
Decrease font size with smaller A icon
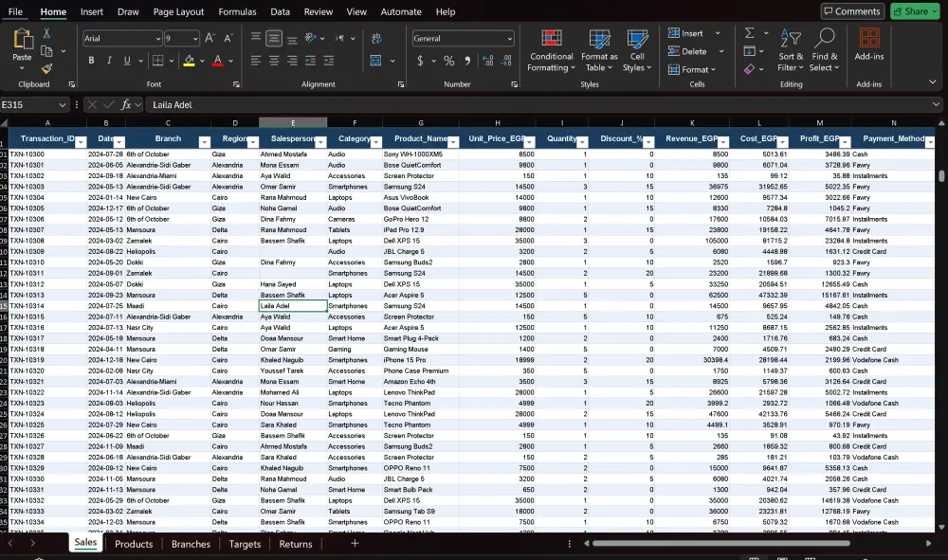(x=228, y=38)
